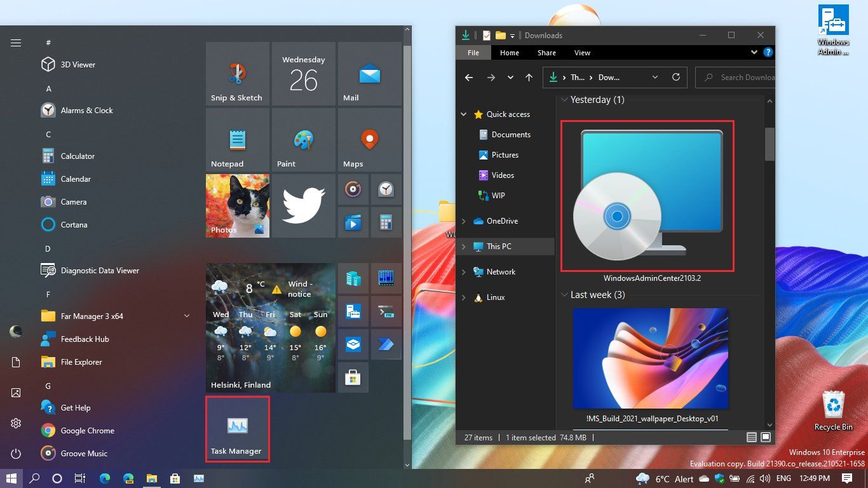Expand the Linux tree node
Image resolution: width=868 pixels, height=488 pixels.
point(463,297)
